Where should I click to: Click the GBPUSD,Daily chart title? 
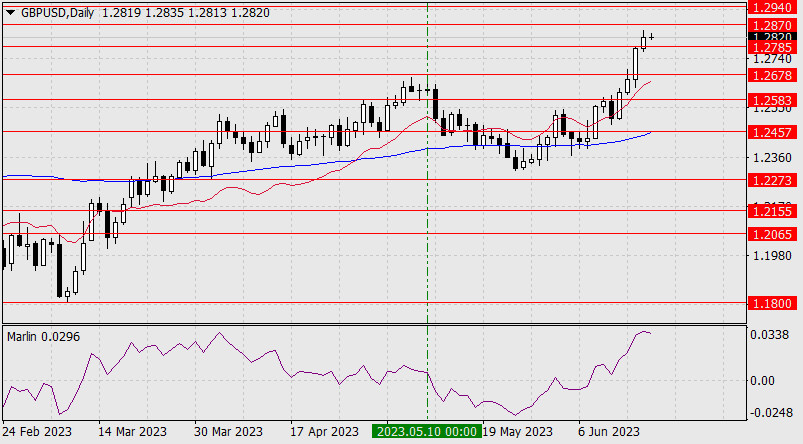click(50, 10)
